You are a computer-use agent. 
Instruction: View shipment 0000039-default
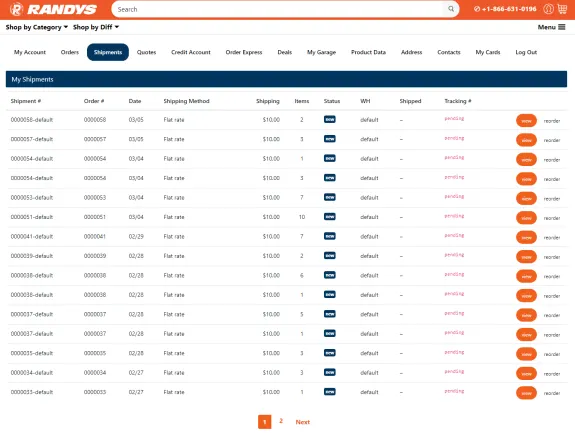pyautogui.click(x=526, y=257)
